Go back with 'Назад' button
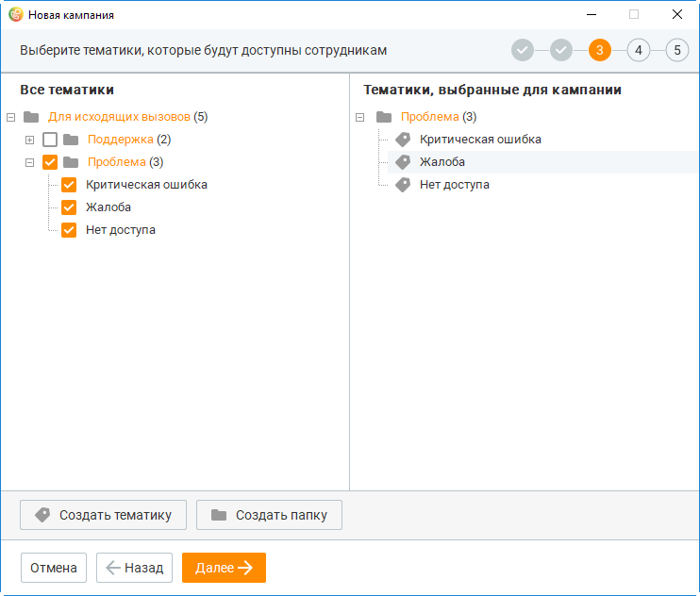 (x=134, y=568)
